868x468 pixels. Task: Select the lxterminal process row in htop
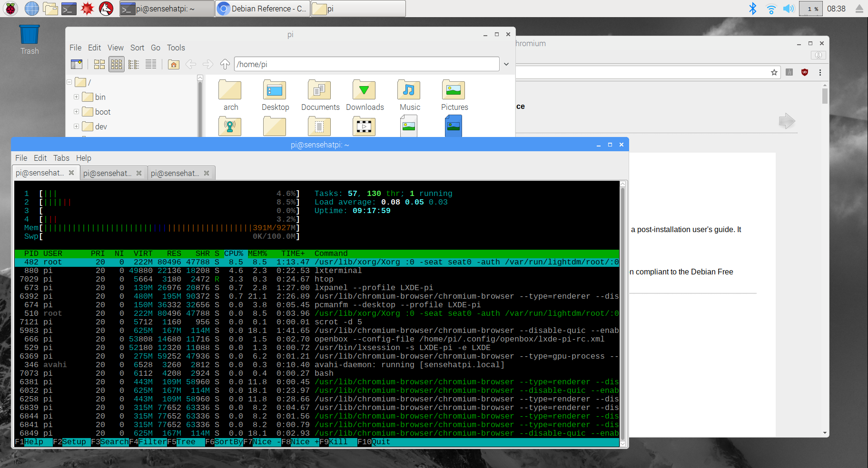click(317, 271)
